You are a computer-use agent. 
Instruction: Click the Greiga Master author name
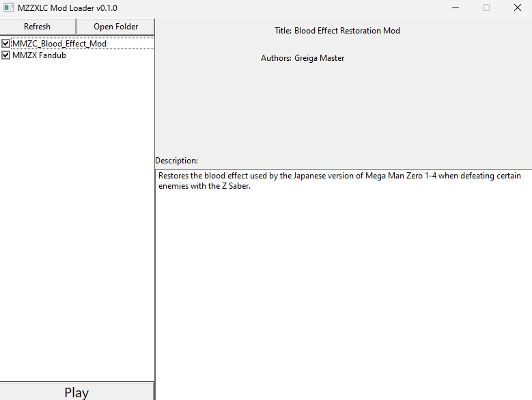coord(319,58)
